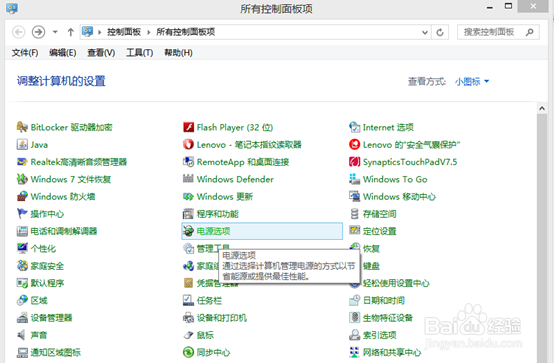The height and width of the screenshot is (363, 554).
Task: Open the 管理工具 icon
Action: [x=188, y=248]
